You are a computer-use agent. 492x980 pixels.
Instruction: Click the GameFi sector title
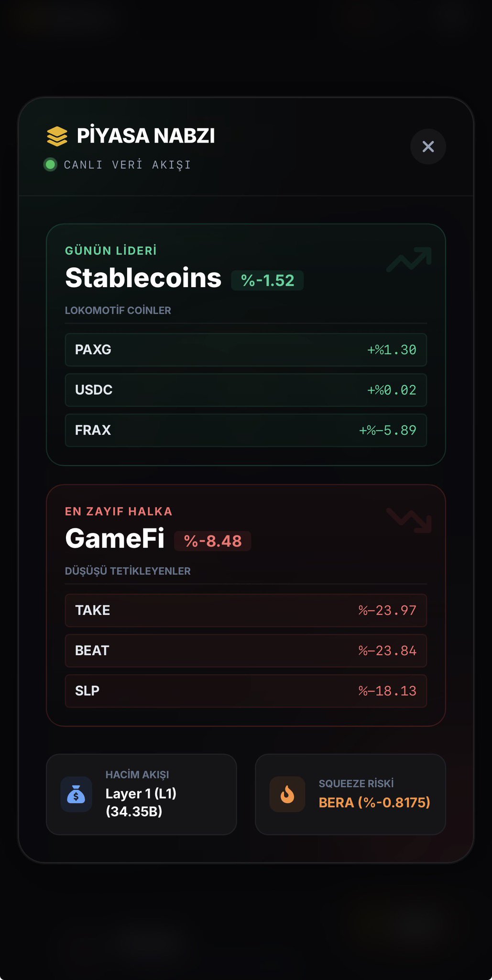point(115,539)
